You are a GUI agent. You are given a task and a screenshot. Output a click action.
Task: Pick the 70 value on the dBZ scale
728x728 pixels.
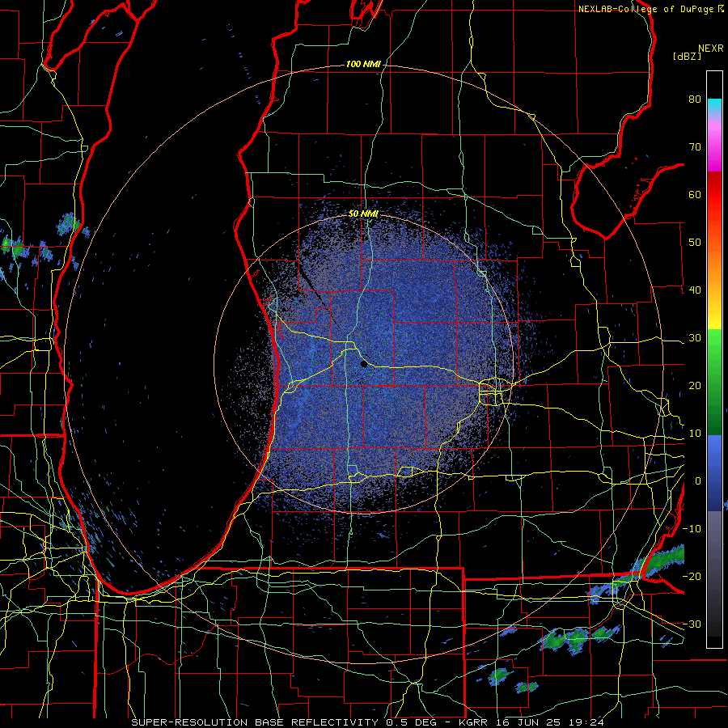695,147
